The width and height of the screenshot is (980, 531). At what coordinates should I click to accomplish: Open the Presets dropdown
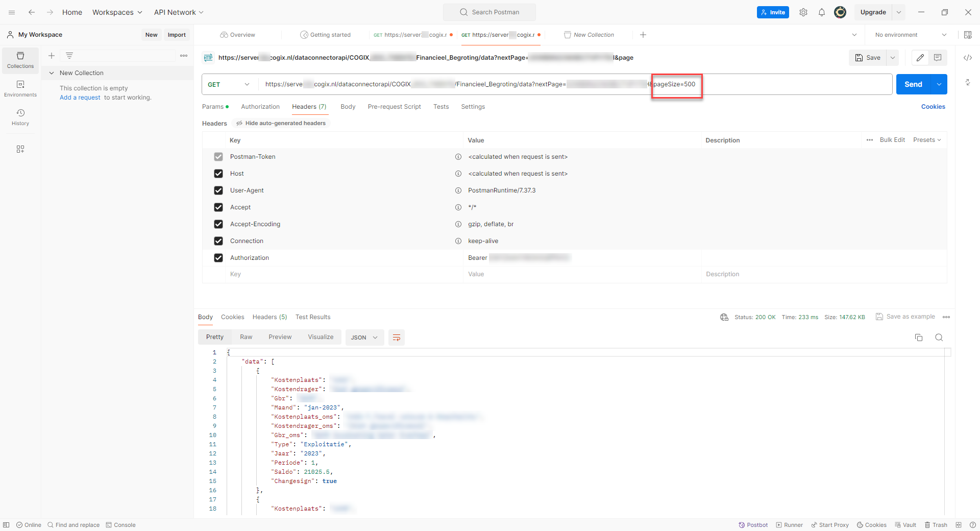927,140
